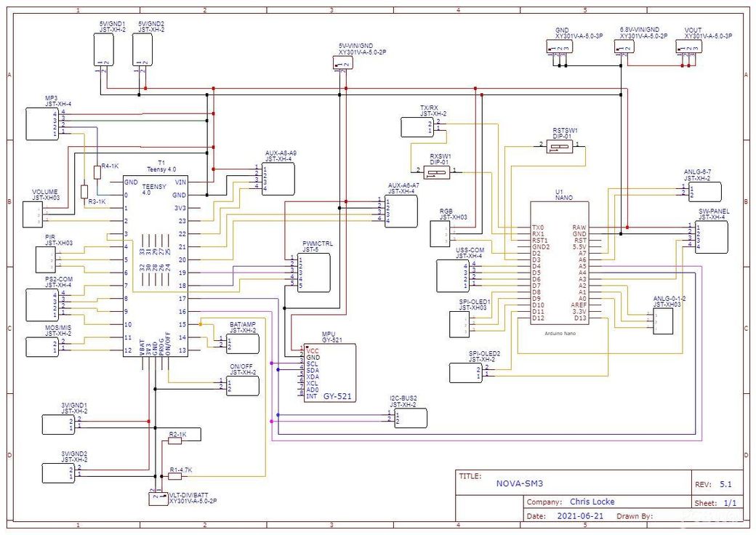Click the BAT/AMP connector label

click(243, 325)
